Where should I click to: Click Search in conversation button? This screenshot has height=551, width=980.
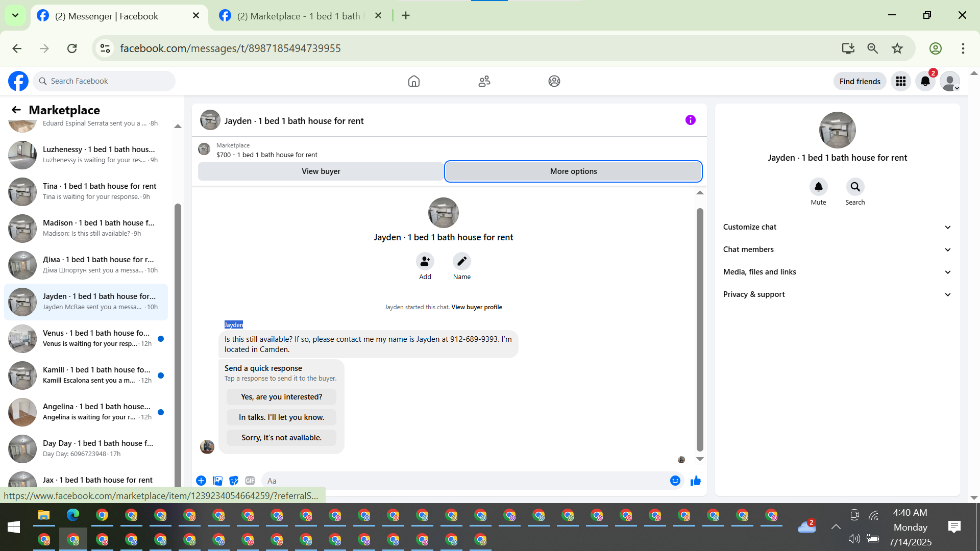855,187
